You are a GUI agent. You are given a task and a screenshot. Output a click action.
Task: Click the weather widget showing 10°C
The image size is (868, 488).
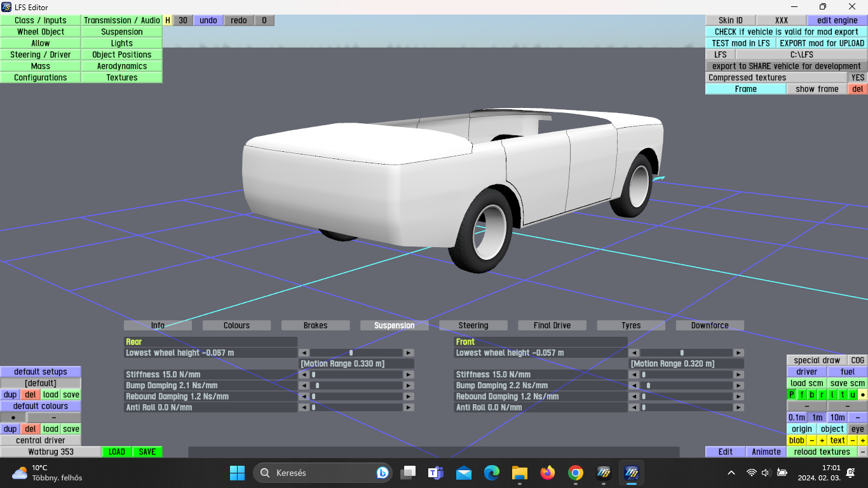point(48,473)
